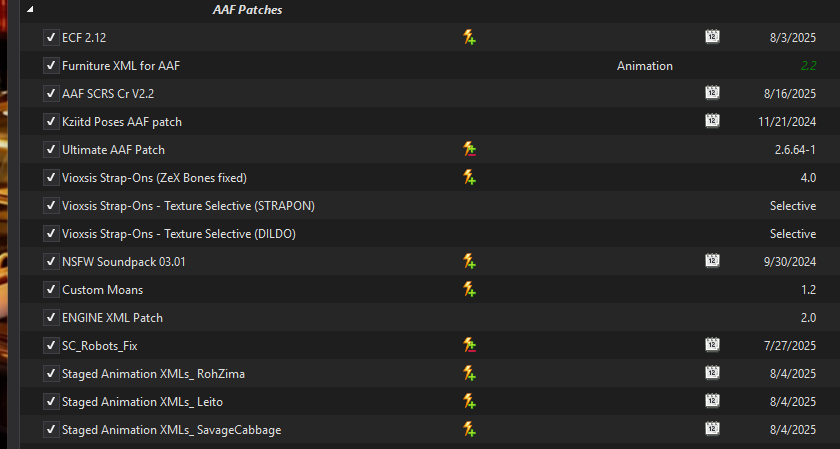
Task: Select the ECF 2.12 mod name
Action: (84, 38)
